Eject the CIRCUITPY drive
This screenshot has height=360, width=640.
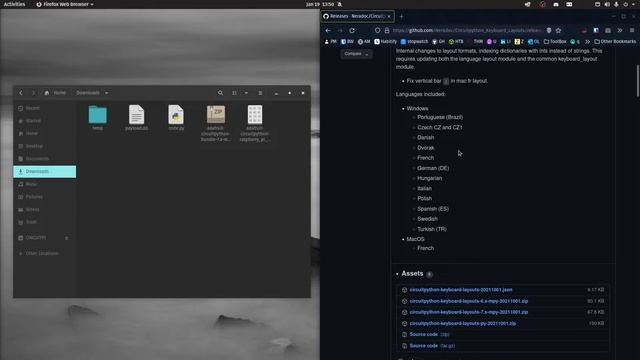(x=67, y=238)
